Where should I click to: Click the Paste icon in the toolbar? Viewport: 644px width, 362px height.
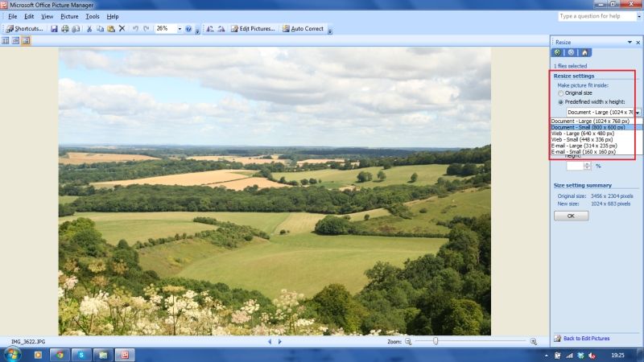click(x=111, y=29)
